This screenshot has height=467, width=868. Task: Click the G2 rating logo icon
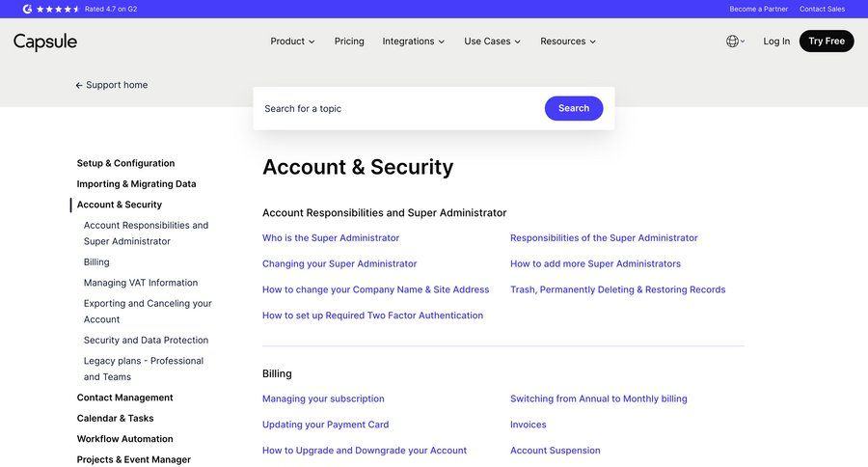28,9
